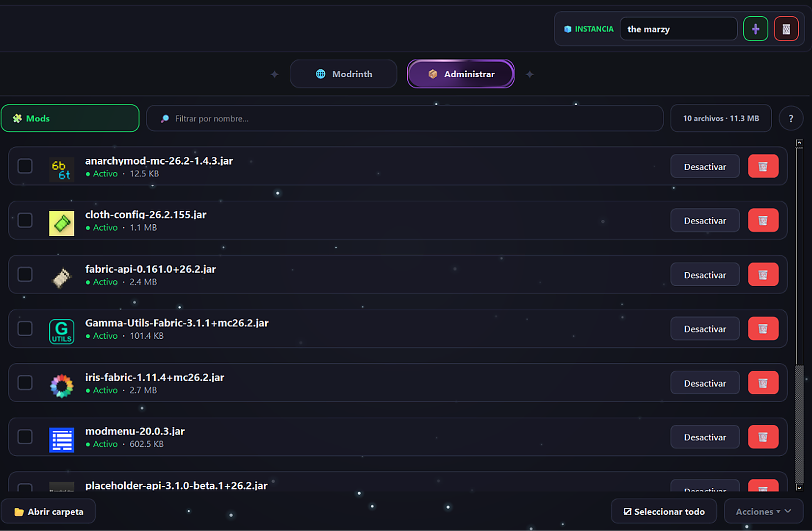
Task: Switch to the Administrar tab
Action: pyautogui.click(x=461, y=74)
